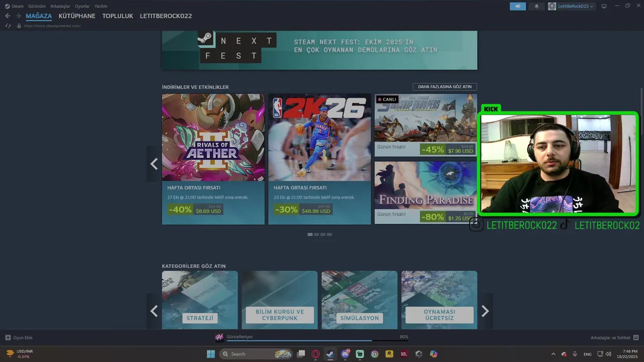Open the Steam menu
Image resolution: width=644 pixels, height=362 pixels.
14,6
